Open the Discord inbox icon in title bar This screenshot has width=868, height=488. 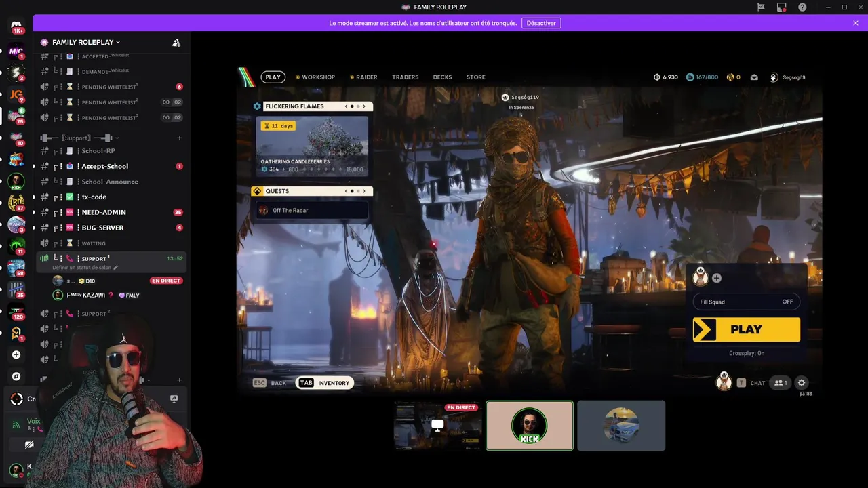click(x=782, y=7)
